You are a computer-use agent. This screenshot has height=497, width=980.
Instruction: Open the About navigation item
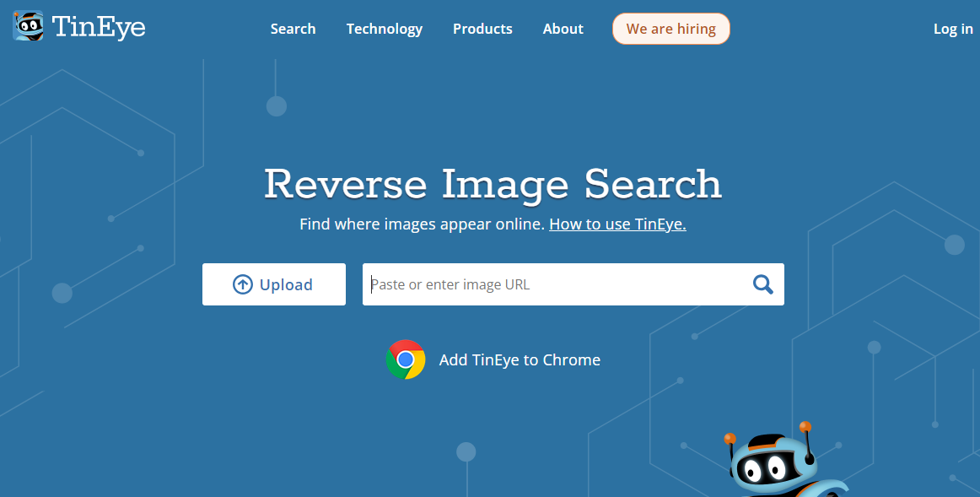[563, 29]
